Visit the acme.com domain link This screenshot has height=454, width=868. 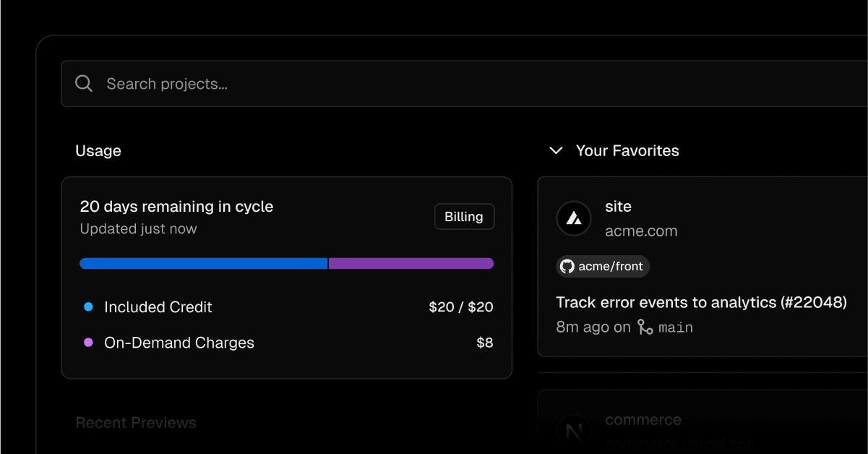641,231
